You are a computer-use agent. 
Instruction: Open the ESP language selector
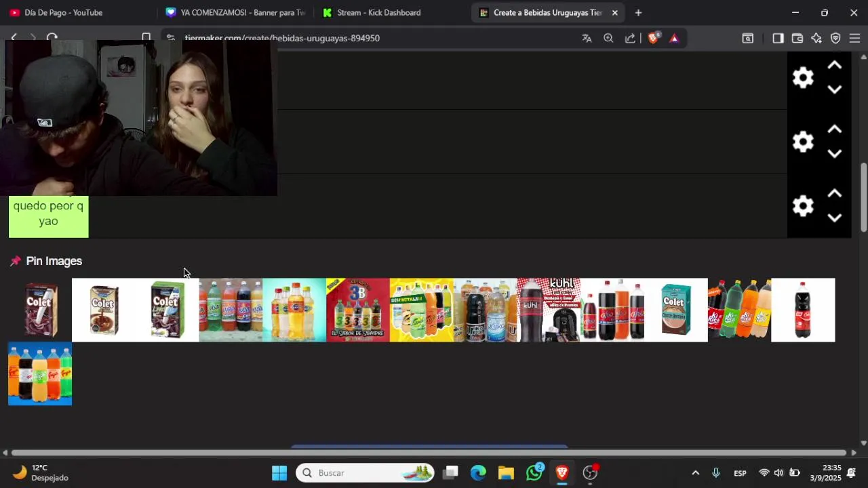point(740,473)
